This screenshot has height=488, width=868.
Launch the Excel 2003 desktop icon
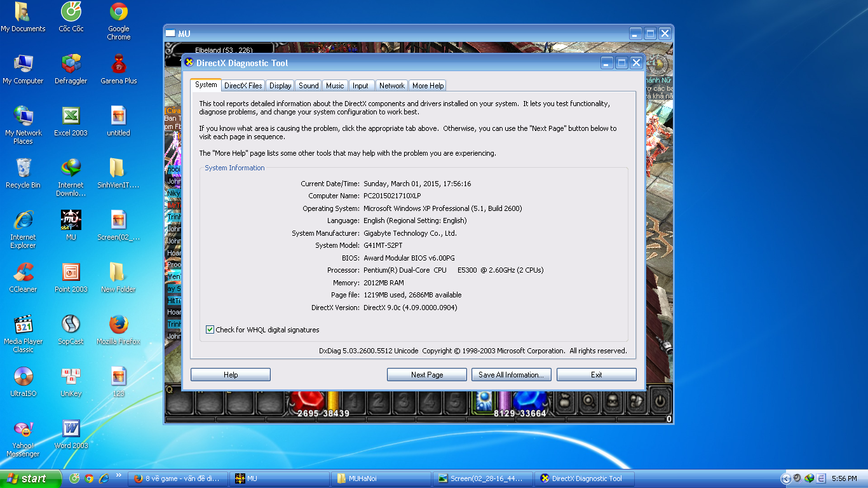pos(71,121)
